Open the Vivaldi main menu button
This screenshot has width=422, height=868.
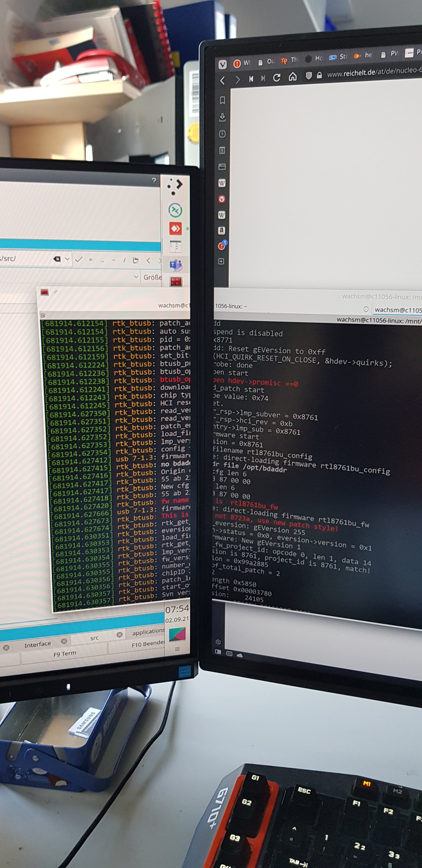222,64
